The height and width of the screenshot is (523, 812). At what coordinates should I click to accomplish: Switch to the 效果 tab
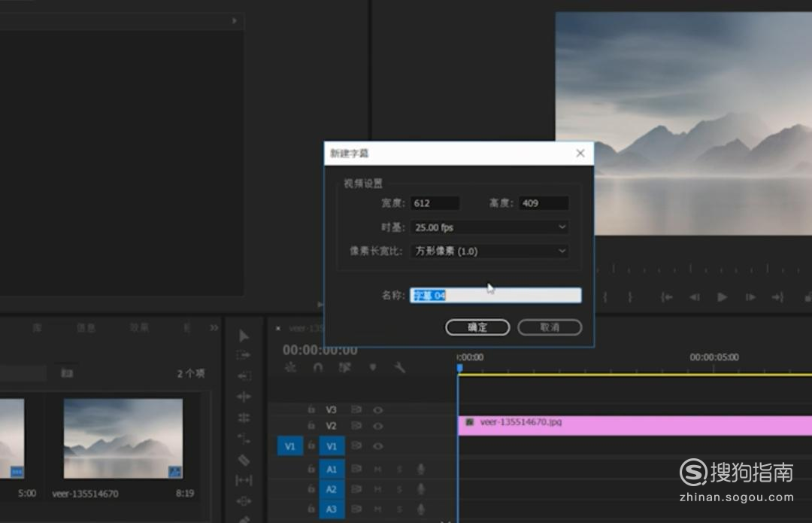tap(139, 327)
